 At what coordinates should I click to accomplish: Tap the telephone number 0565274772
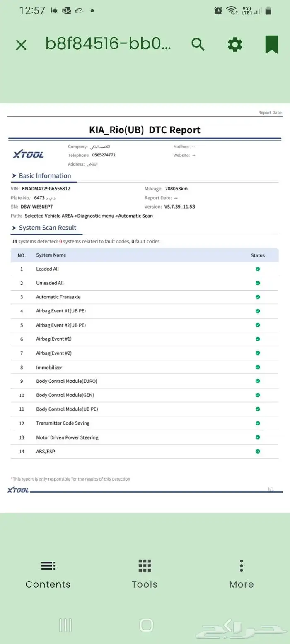click(x=104, y=155)
